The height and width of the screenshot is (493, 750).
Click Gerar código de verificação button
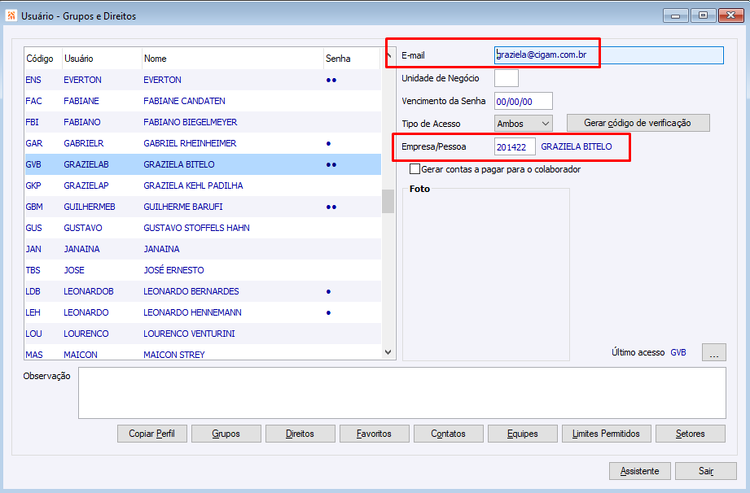coord(638,123)
